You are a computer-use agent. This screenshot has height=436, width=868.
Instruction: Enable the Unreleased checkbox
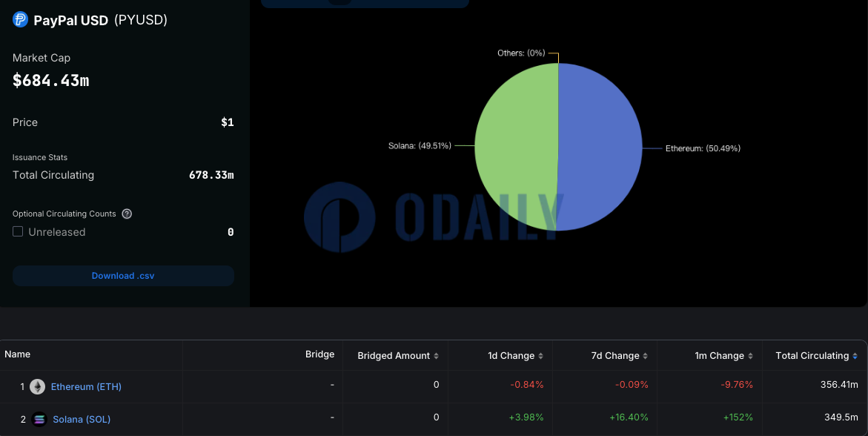[18, 231]
